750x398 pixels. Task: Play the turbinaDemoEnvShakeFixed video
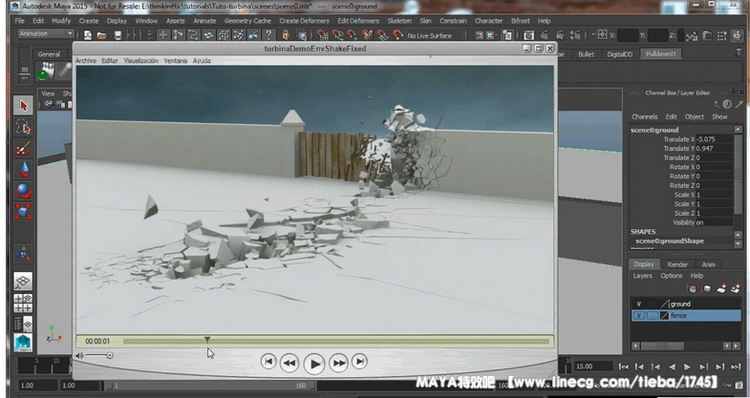(314, 364)
